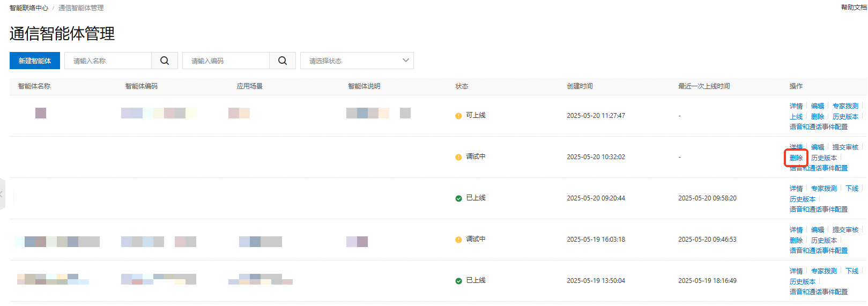Screen dimensions: 868x306
Task: Click 提交审核 in the 16:03:18 row
Action: click(x=845, y=230)
